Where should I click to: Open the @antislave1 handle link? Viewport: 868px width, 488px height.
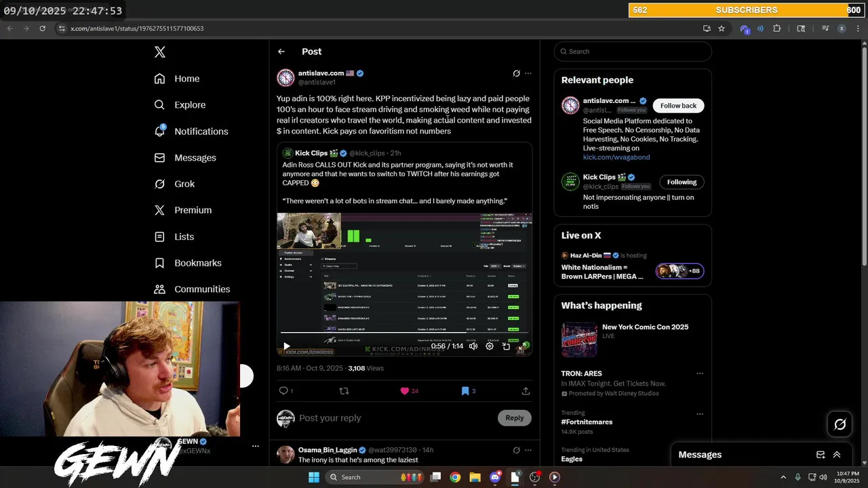click(x=317, y=82)
